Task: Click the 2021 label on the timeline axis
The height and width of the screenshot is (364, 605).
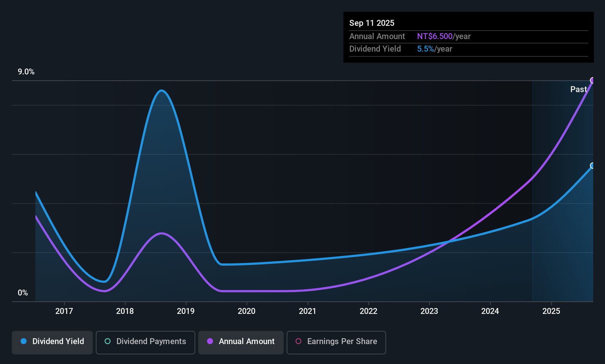Action: pyautogui.click(x=308, y=311)
